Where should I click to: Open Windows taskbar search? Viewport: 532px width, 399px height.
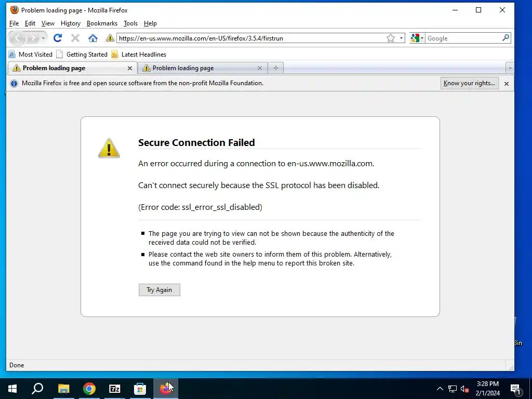click(37, 389)
